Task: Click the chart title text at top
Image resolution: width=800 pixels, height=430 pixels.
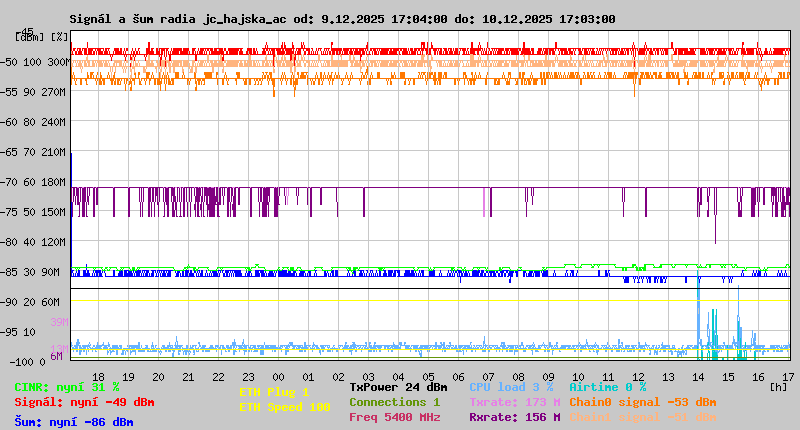Action: pos(343,19)
